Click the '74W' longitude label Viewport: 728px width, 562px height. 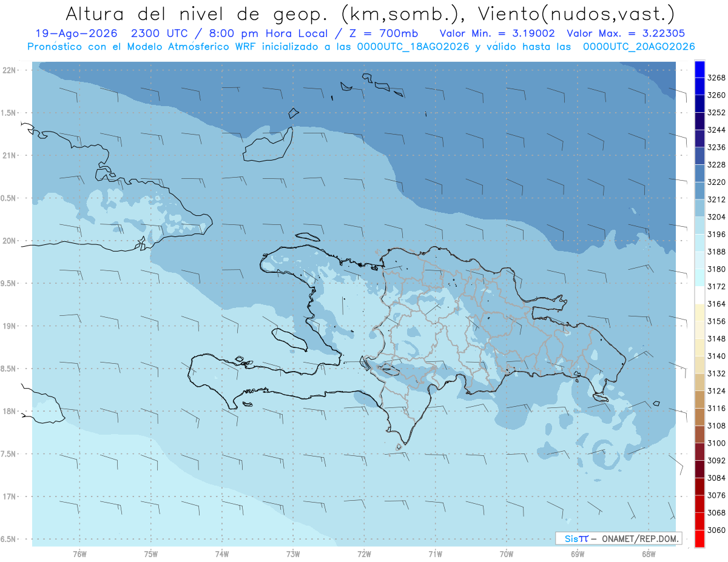(x=222, y=554)
